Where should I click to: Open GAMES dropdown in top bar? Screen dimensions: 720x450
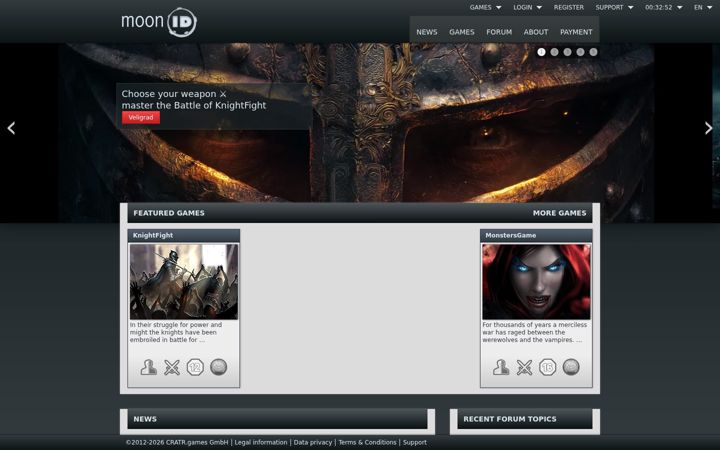click(485, 7)
